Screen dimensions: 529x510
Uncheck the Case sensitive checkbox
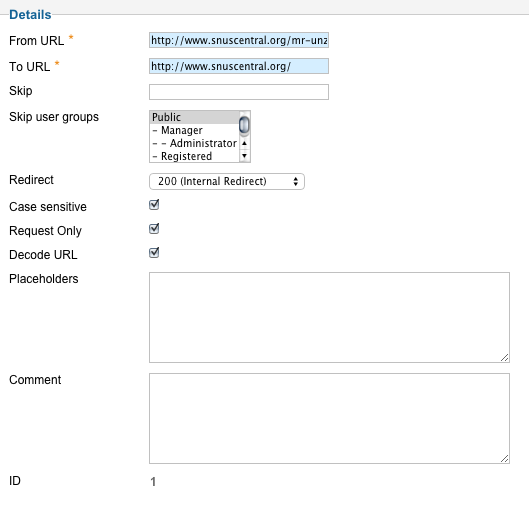point(154,205)
